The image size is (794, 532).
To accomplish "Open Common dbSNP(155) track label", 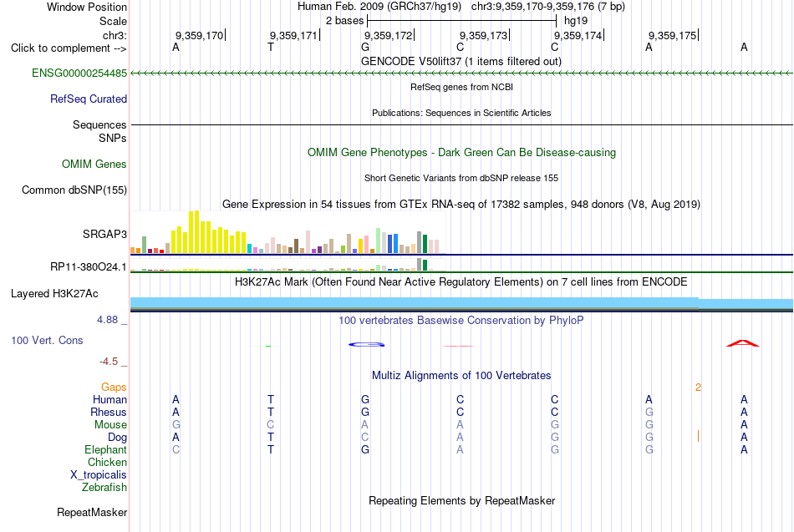I will 74,190.
